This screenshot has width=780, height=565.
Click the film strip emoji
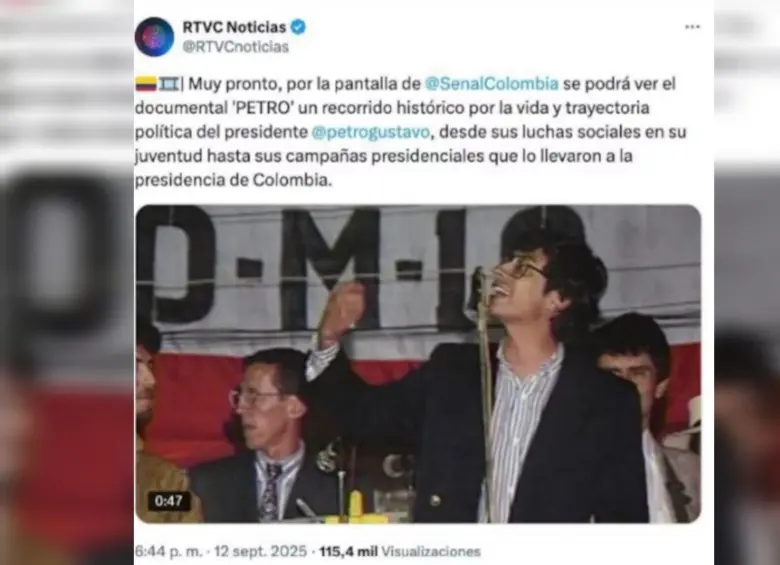point(169,84)
